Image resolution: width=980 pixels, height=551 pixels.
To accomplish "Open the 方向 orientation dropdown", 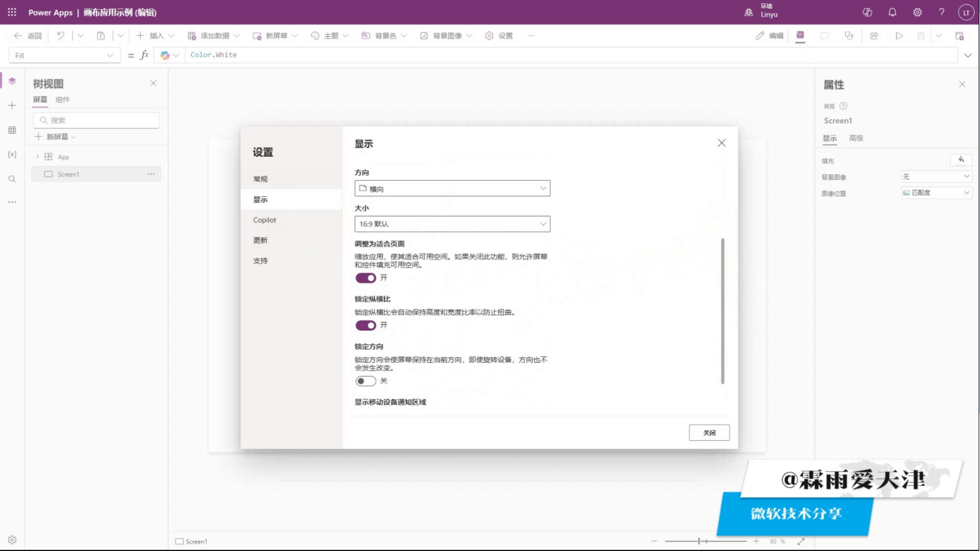I will [452, 188].
